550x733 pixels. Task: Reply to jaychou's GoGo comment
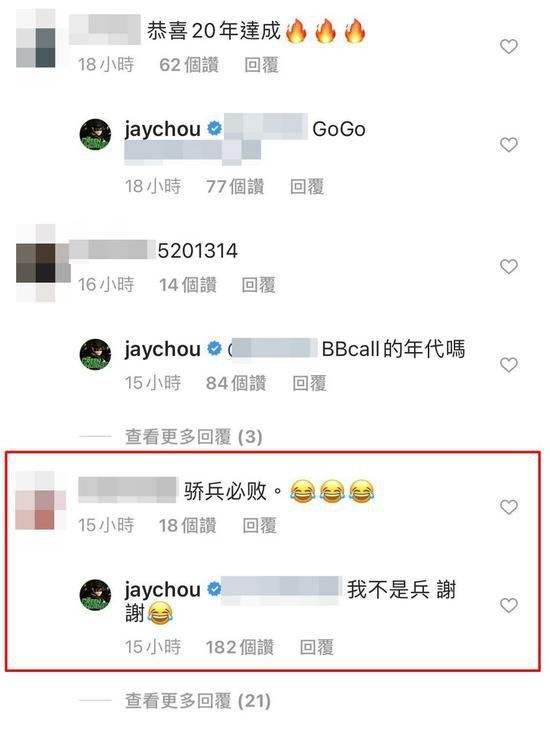pos(307,187)
